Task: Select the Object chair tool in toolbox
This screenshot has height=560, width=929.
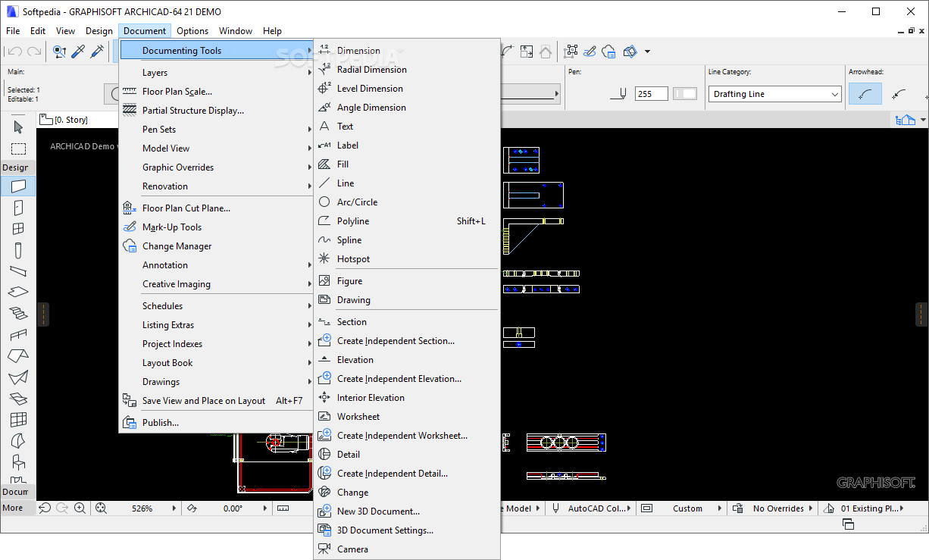Action: (x=18, y=461)
